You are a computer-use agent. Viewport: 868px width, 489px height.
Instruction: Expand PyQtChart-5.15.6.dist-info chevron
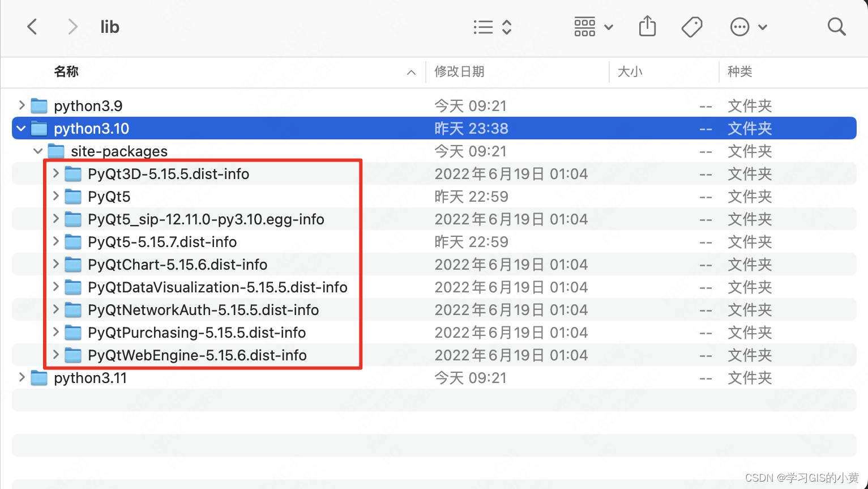[x=55, y=264]
